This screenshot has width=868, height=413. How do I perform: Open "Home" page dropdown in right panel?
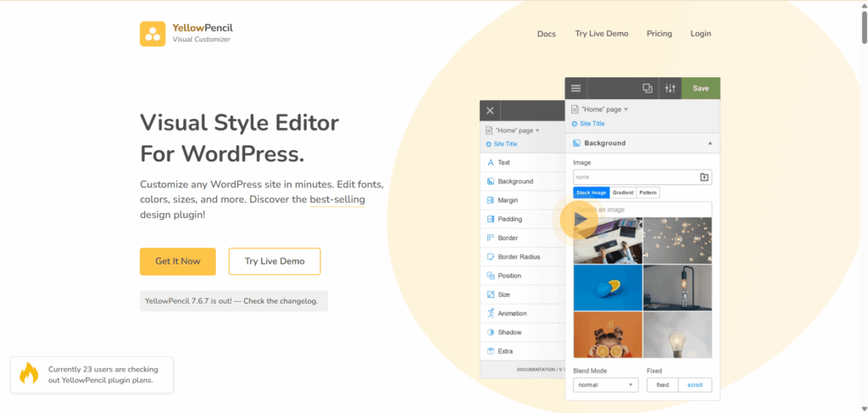tap(604, 109)
